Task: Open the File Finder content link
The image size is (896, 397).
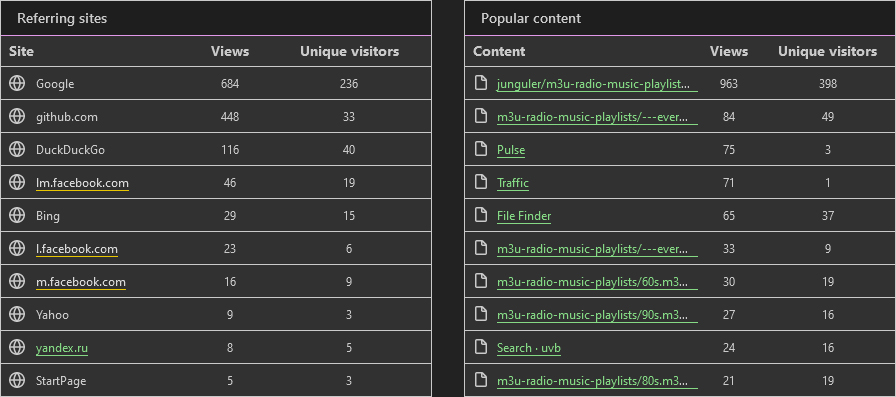Action: [524, 216]
